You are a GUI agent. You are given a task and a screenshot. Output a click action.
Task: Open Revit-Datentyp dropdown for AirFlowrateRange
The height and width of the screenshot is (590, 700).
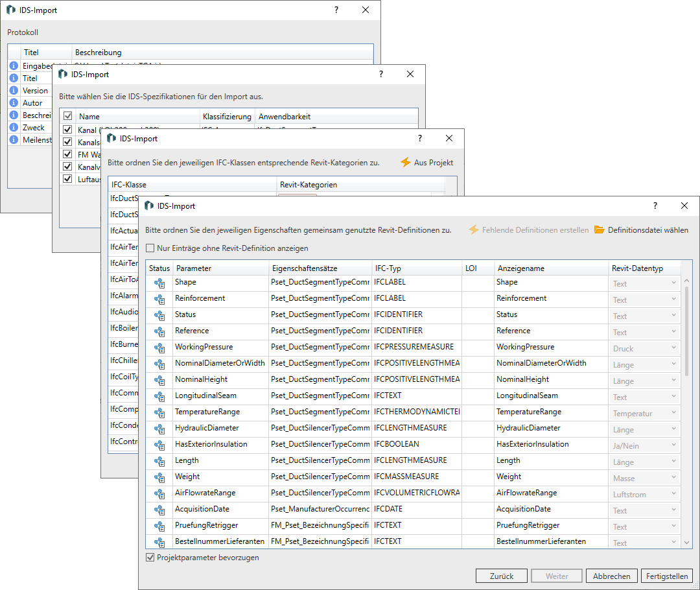coord(644,495)
